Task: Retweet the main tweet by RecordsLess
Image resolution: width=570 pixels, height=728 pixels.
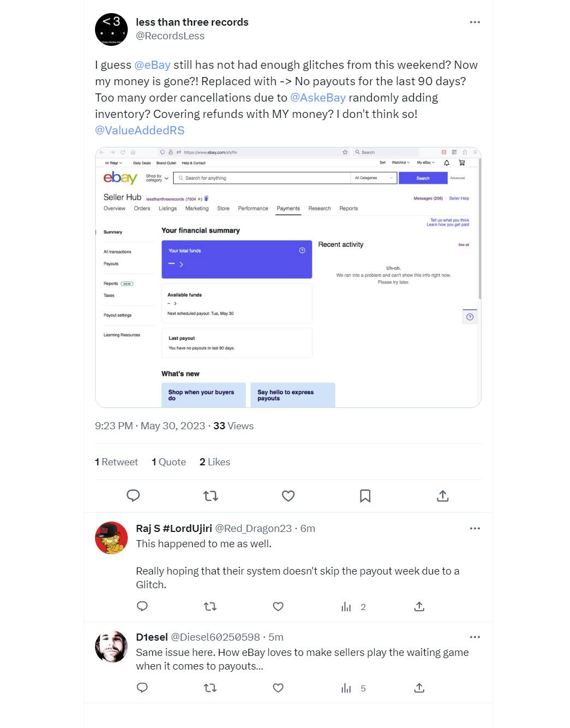Action: click(x=211, y=496)
